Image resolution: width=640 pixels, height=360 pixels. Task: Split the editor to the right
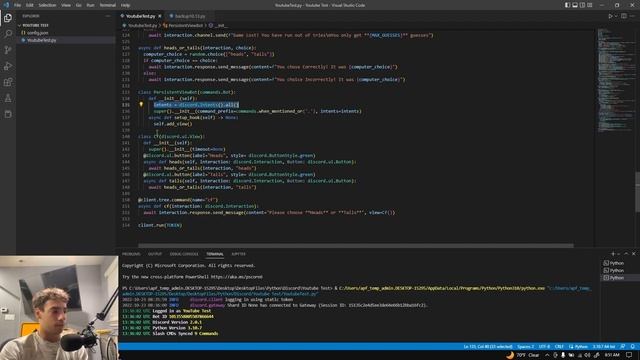coord(624,16)
